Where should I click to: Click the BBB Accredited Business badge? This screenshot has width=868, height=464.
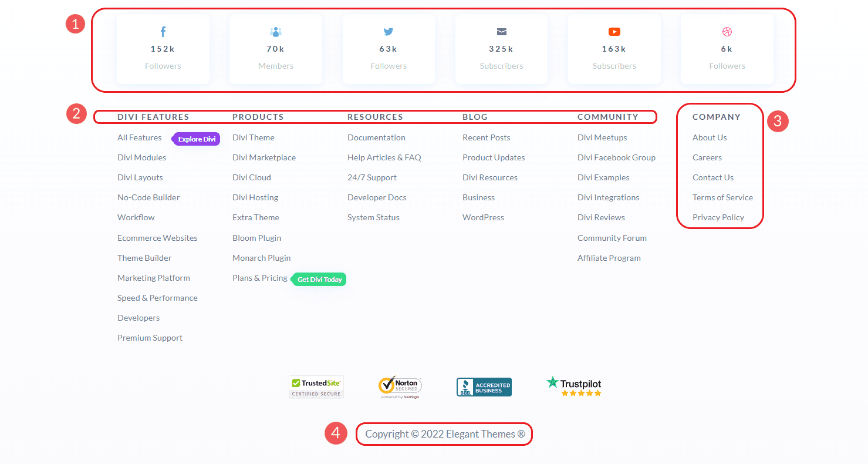click(x=484, y=386)
